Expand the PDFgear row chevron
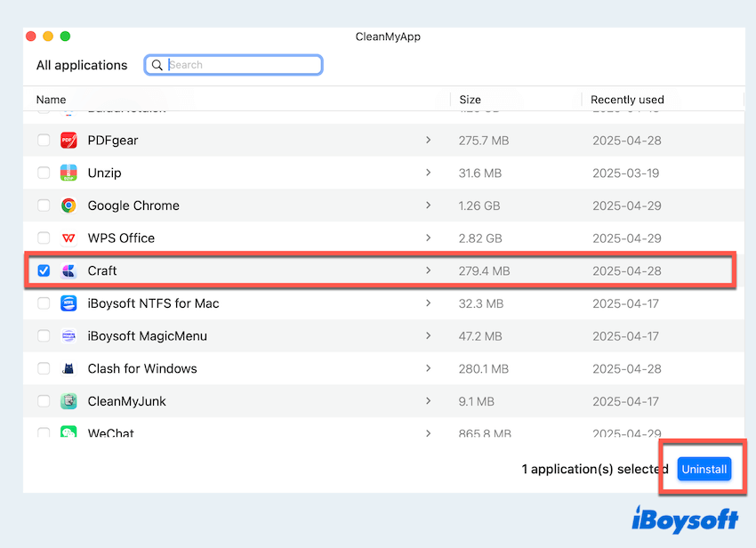This screenshot has height=548, width=756. [x=428, y=141]
